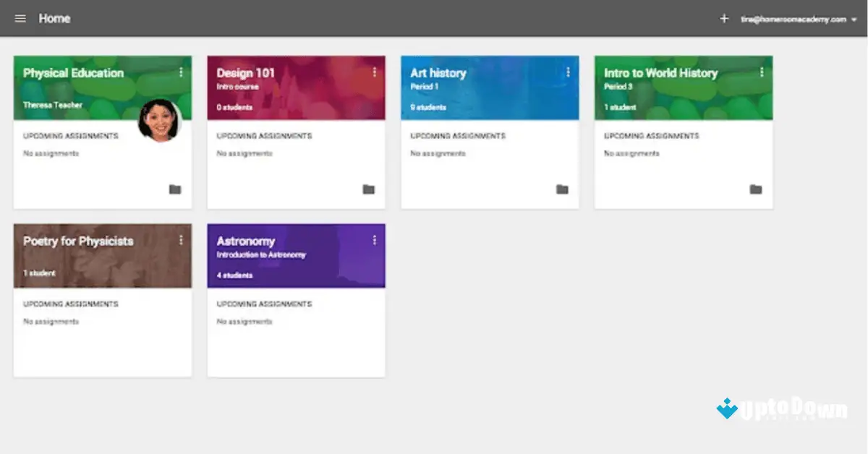Image resolution: width=868 pixels, height=454 pixels.
Task: Open the navigation drawer menu
Action: [20, 19]
